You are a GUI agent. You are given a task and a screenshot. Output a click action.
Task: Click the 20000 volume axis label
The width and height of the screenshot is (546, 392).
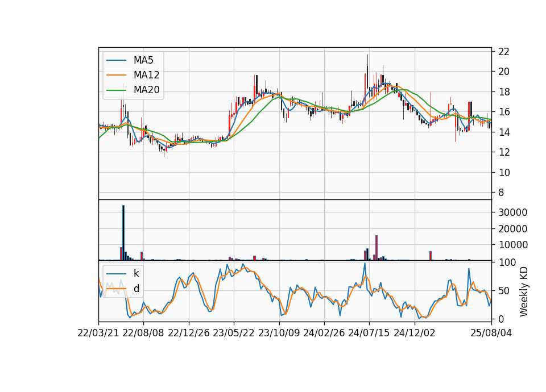[512, 229]
